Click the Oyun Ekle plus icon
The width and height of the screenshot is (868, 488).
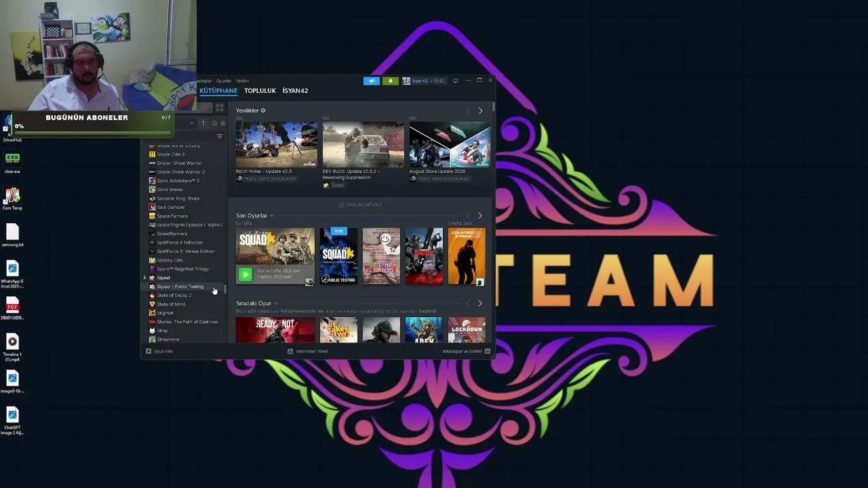pos(149,351)
